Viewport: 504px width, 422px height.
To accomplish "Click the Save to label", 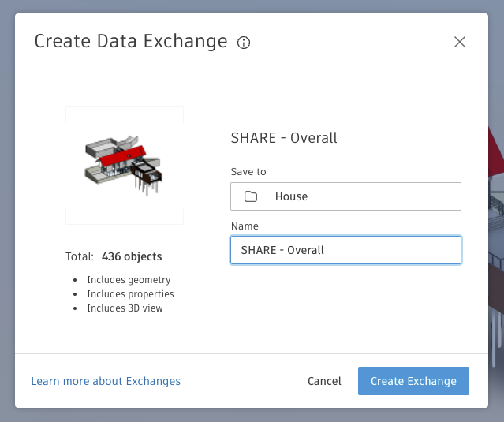I will (x=248, y=172).
